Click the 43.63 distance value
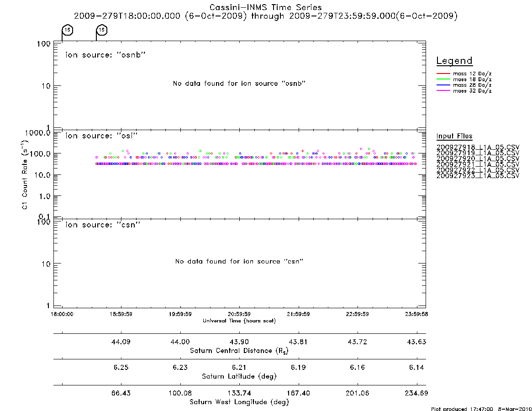Viewport: 532px width, 411px height. 416,342
